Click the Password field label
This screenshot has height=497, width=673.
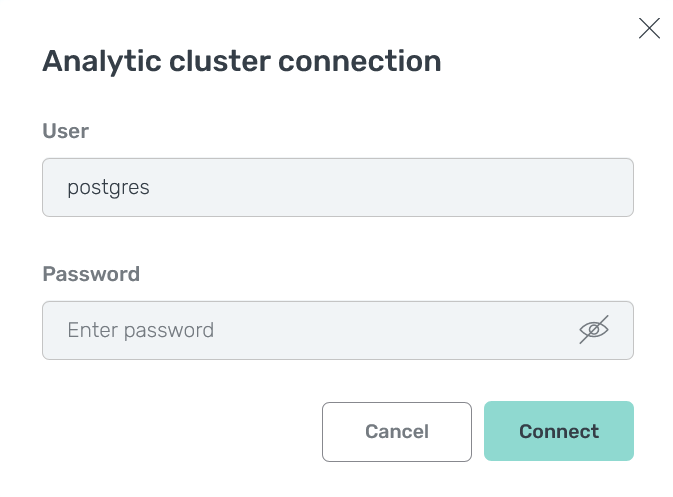tap(90, 274)
